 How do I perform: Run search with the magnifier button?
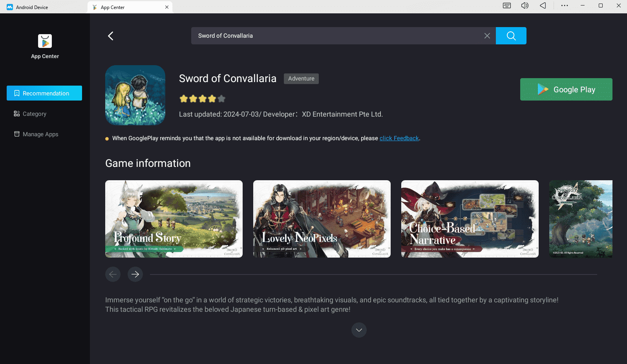511,36
